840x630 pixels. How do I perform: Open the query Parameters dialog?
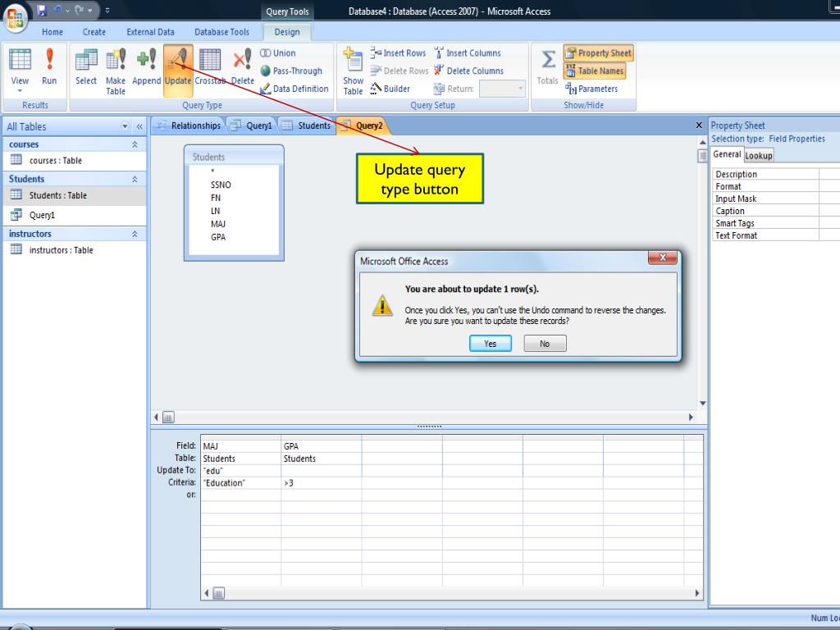coord(591,89)
